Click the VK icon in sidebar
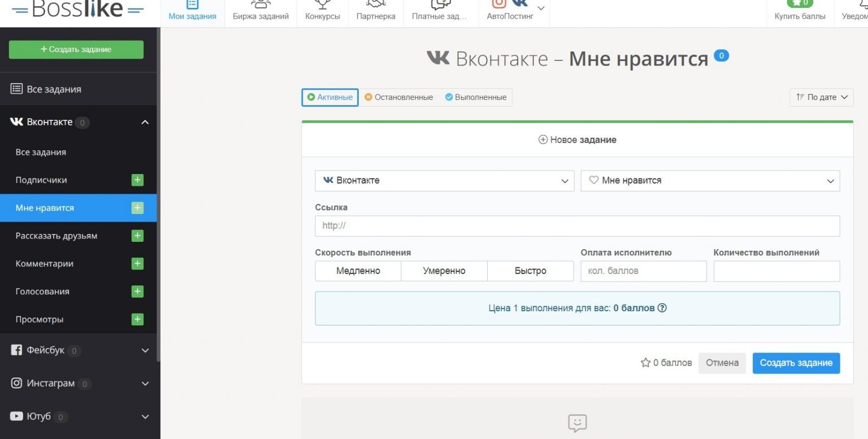Viewport: 868px width, 439px height. [x=16, y=122]
